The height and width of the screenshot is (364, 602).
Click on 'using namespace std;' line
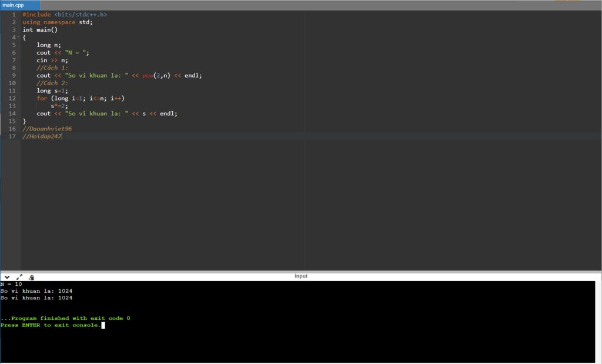[x=58, y=22]
